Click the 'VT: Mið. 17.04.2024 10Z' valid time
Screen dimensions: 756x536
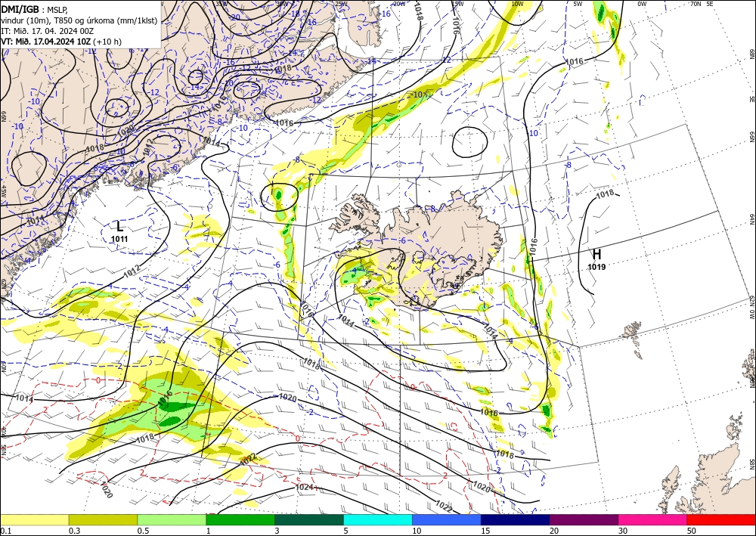pyautogui.click(x=46, y=42)
